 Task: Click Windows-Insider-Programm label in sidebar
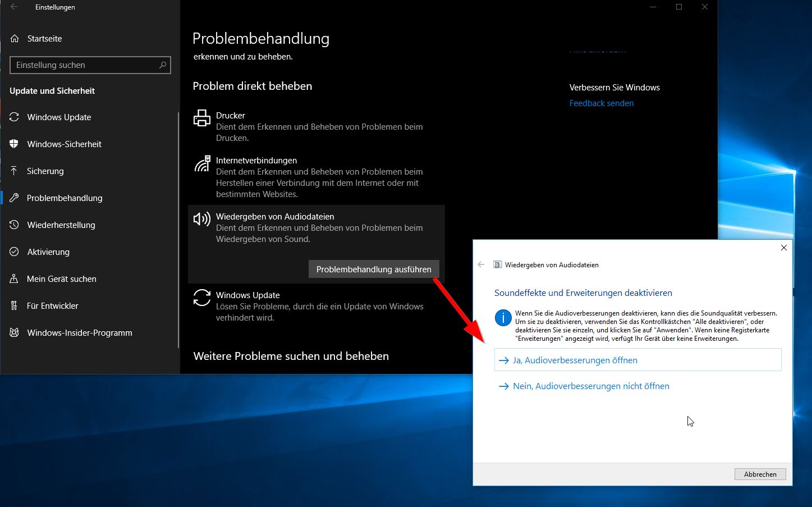coord(80,333)
